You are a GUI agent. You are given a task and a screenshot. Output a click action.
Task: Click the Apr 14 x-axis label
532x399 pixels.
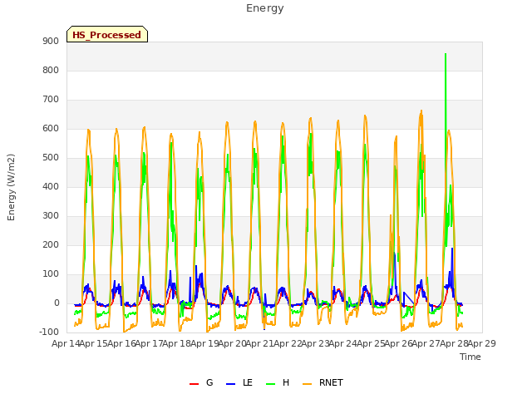[x=66, y=343]
